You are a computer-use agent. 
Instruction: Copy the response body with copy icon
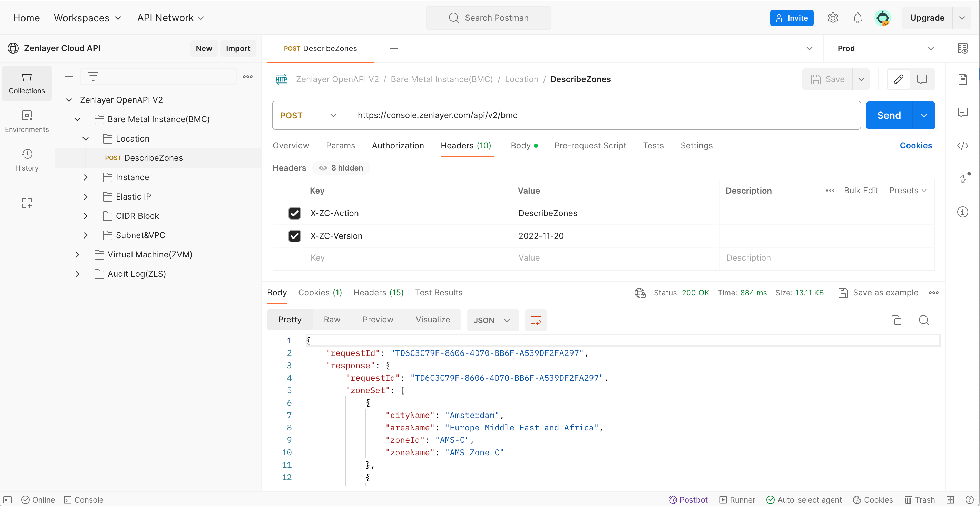point(896,320)
